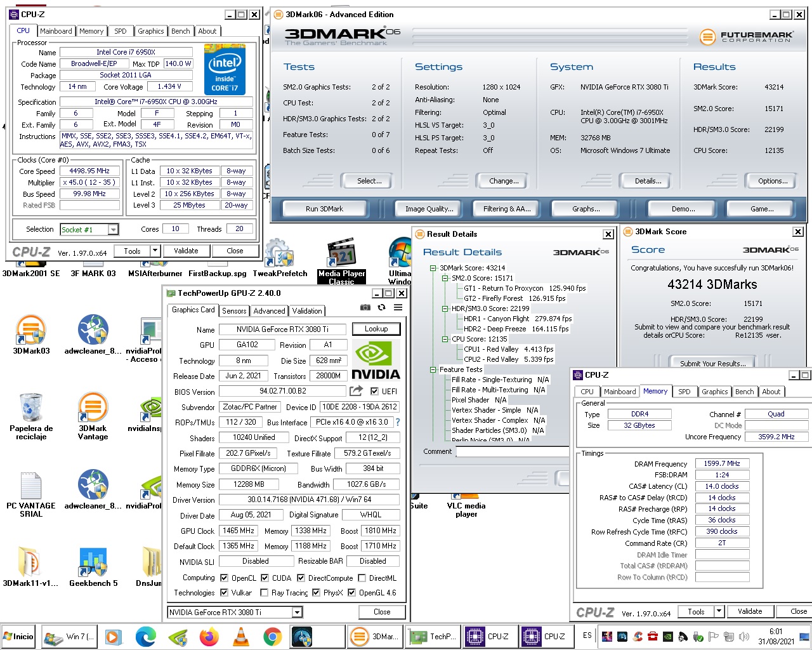This screenshot has width=812, height=650.
Task: Open the SPD tab in CPU-Z Memory window
Action: pos(684,392)
